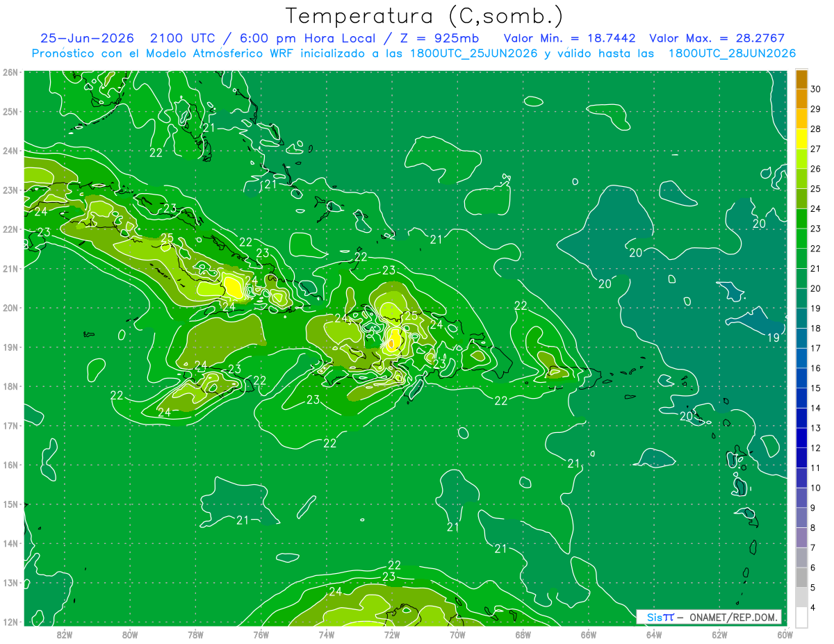
Task: Click the '19' contour label on the map
Action: pyautogui.click(x=773, y=338)
